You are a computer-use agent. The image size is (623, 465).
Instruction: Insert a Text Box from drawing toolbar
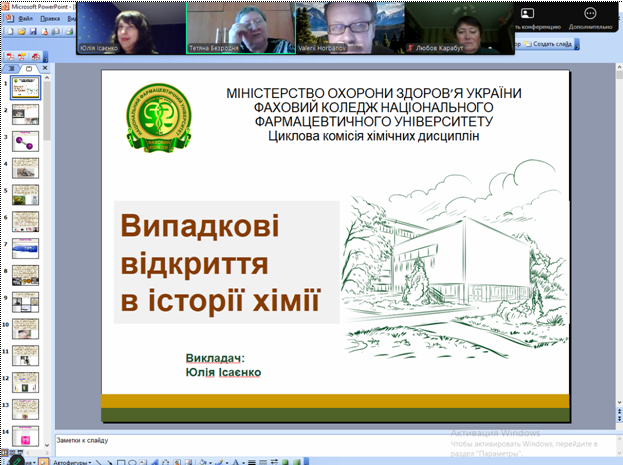coord(143,462)
